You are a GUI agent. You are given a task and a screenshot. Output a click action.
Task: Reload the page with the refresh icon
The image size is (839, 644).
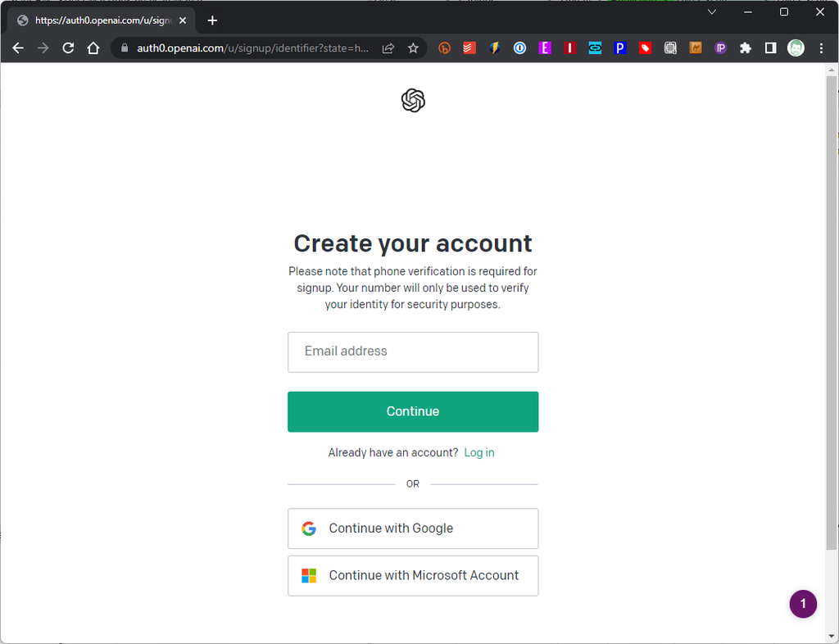tap(68, 48)
